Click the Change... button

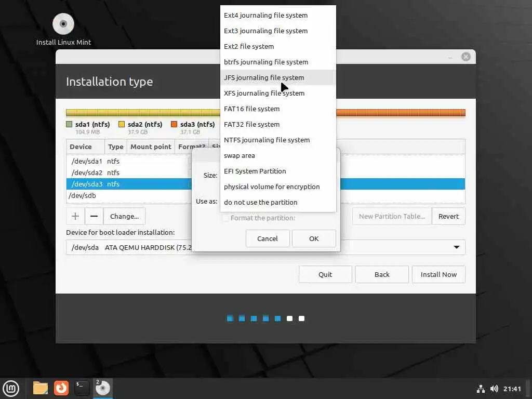click(124, 216)
